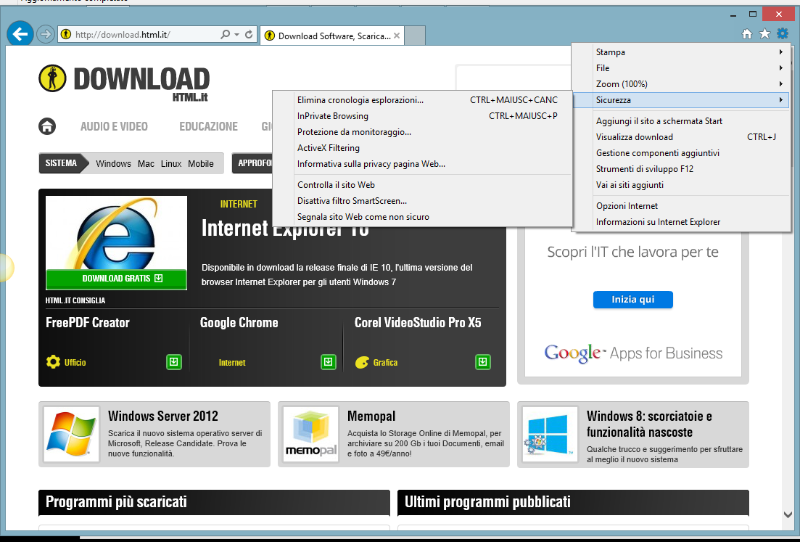Image resolution: width=800 pixels, height=542 pixels.
Task: Open the address bar dropdown arrow
Action: [x=237, y=35]
